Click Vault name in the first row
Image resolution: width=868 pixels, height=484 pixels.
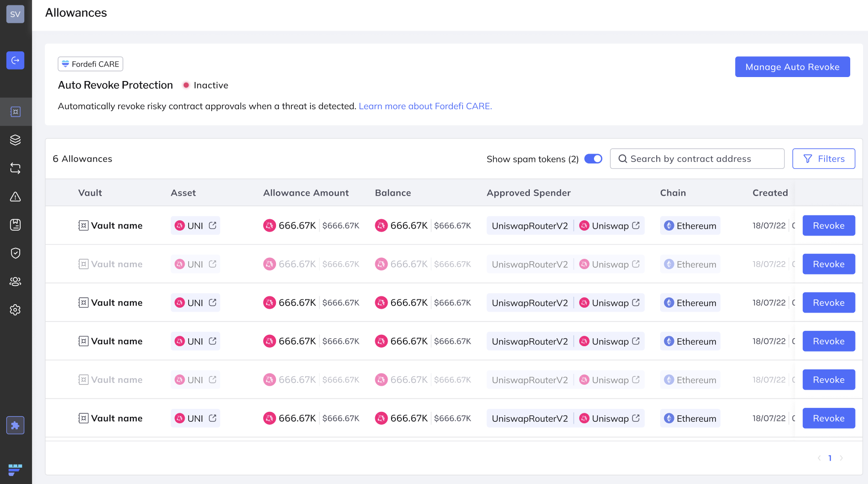[117, 226]
